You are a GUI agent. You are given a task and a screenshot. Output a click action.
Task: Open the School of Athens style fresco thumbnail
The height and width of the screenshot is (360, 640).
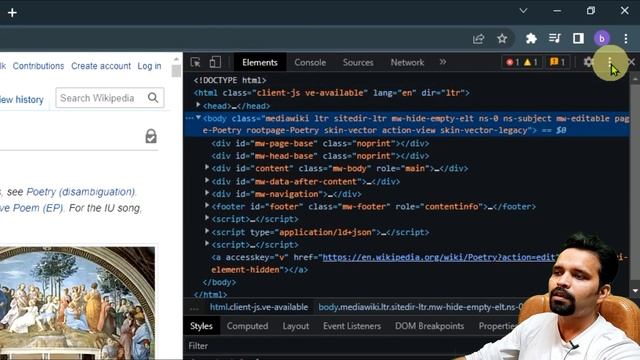[77, 303]
